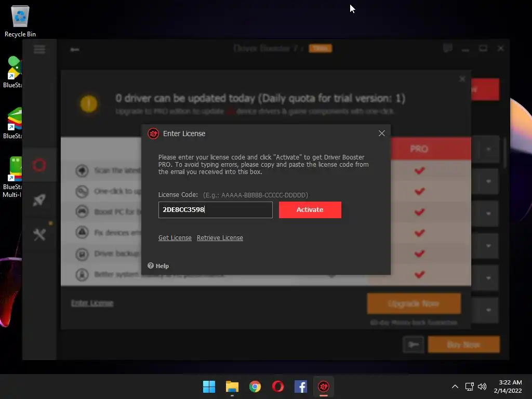Viewport: 532px width, 399px height.
Task: Launch Opera browser from the taskbar
Action: click(278, 387)
